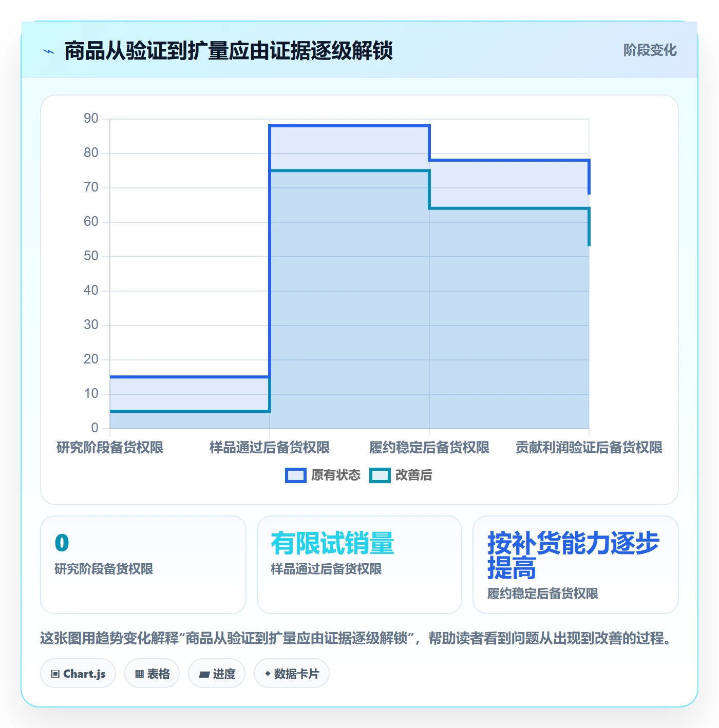The height and width of the screenshot is (728, 719).
Task: Click the 有限试销量 card value
Action: (332, 544)
